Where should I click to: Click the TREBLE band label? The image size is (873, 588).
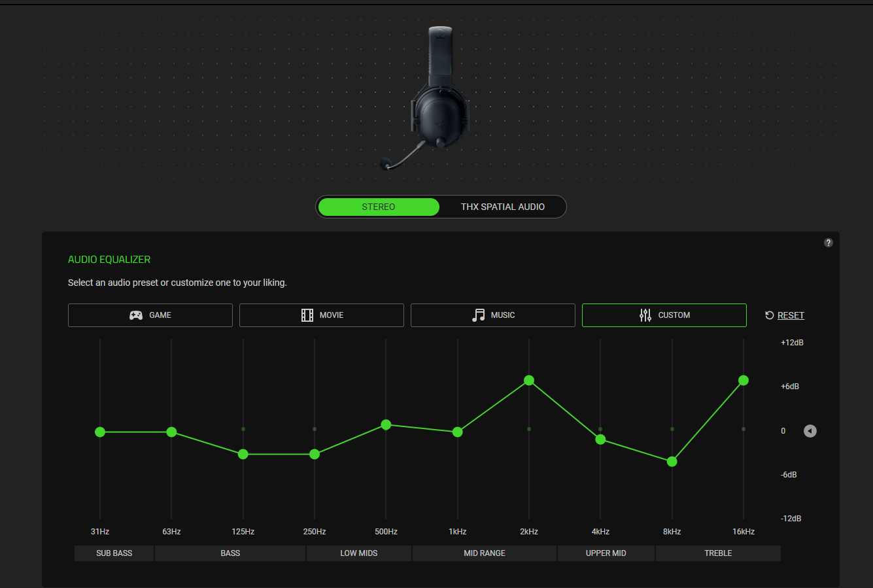[x=718, y=553]
